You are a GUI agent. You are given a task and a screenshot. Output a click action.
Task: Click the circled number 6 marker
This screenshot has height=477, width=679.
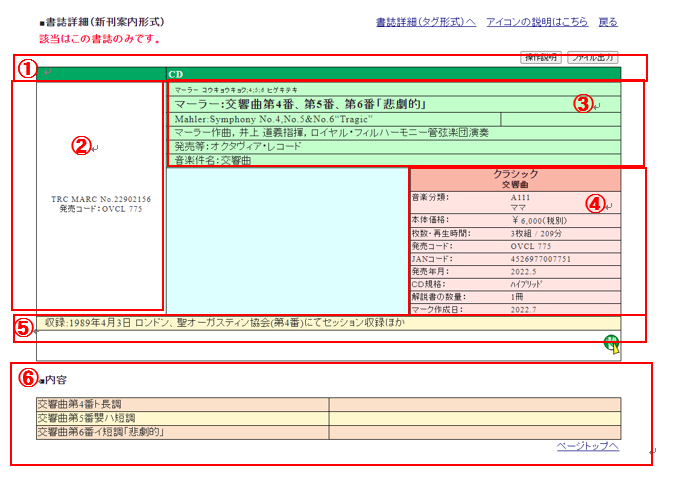click(x=28, y=378)
